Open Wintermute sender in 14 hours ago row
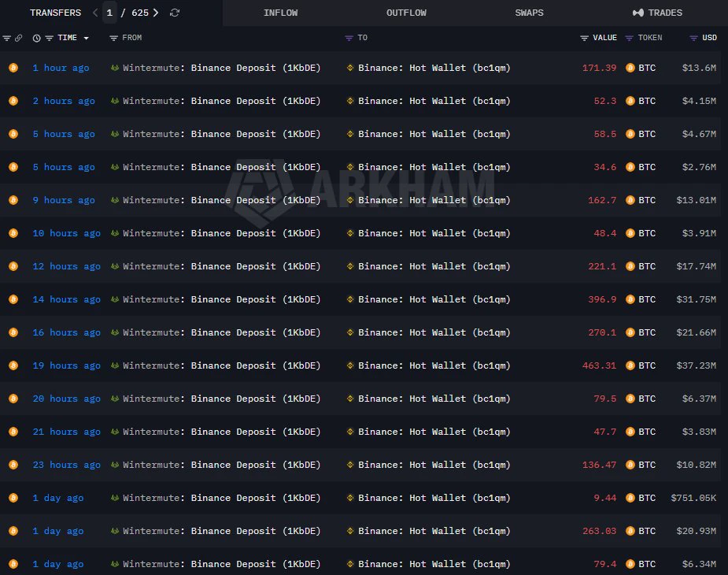 click(221, 299)
